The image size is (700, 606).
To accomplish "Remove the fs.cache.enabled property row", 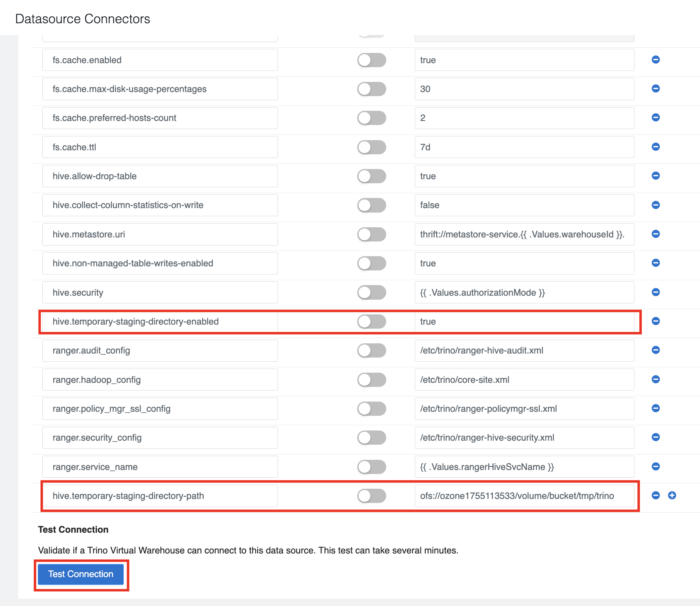I will coord(656,60).
